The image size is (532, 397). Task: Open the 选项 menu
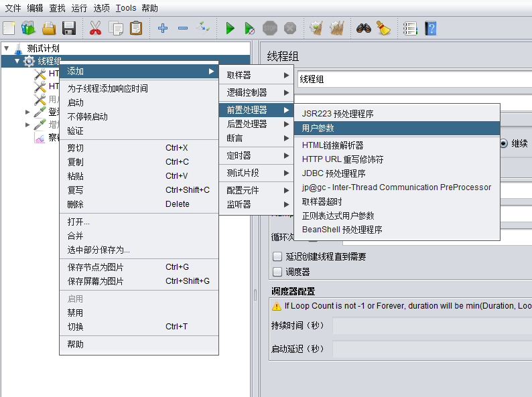coord(101,8)
